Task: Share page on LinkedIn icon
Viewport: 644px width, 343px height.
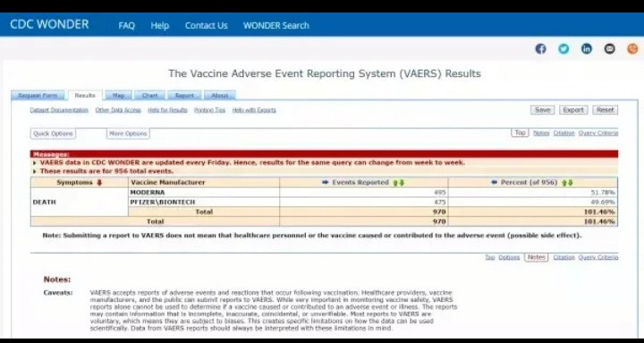Action: tap(587, 49)
